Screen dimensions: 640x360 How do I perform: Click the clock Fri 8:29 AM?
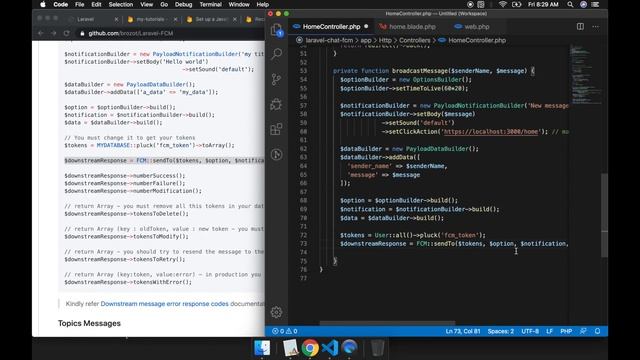[x=543, y=4]
